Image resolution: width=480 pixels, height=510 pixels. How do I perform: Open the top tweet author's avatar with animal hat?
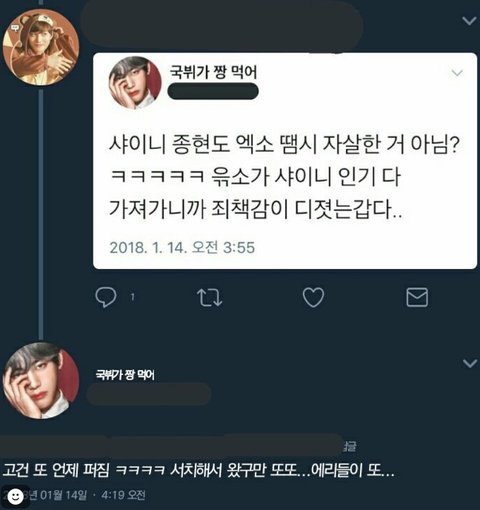click(41, 47)
